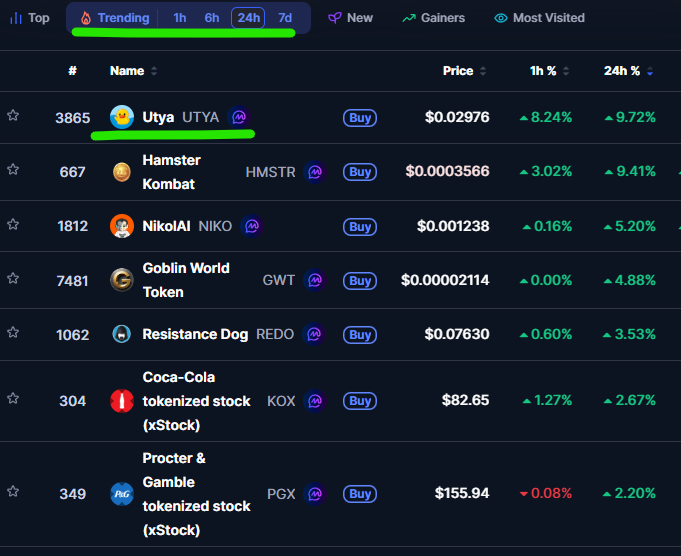Open community chat icon next to HMSTR
Viewport: 681px width, 556px height.
tap(315, 172)
